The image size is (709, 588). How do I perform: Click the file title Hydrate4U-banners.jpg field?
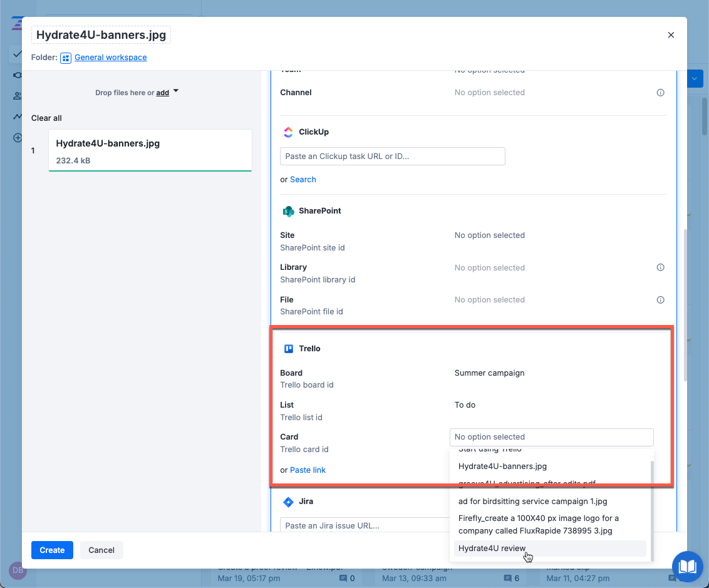click(101, 35)
